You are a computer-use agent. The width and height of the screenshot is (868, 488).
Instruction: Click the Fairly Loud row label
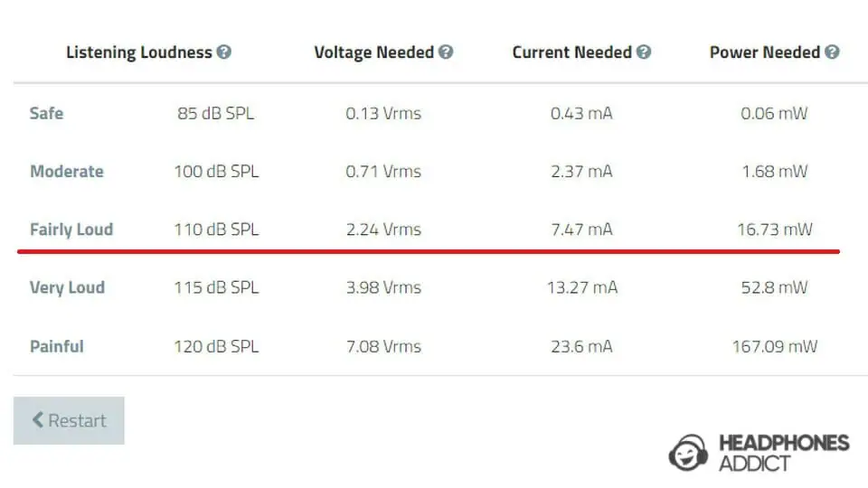pyautogui.click(x=71, y=230)
